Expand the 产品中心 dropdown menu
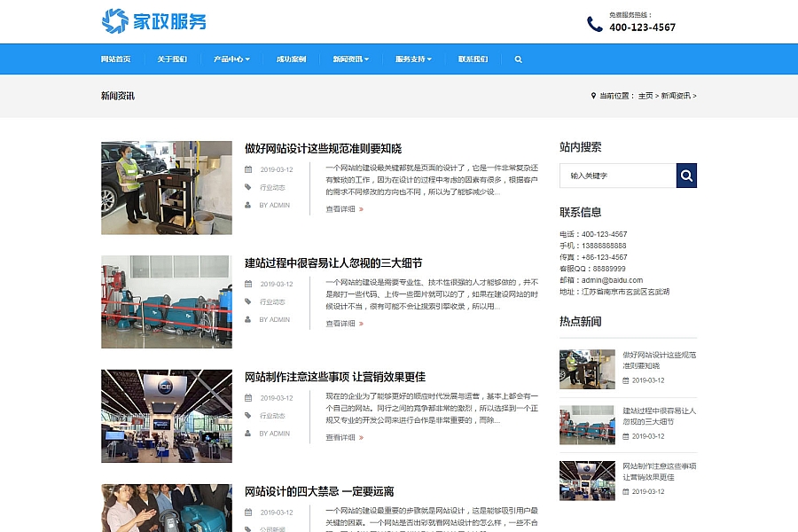The width and height of the screenshot is (798, 532). (x=231, y=59)
